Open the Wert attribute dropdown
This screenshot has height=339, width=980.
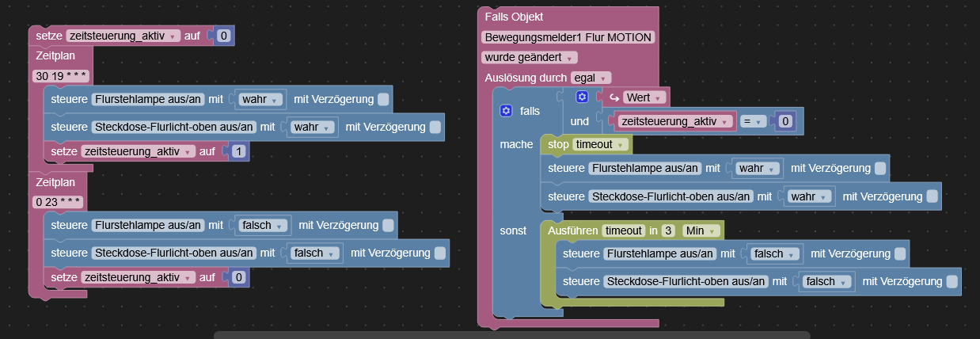point(644,97)
